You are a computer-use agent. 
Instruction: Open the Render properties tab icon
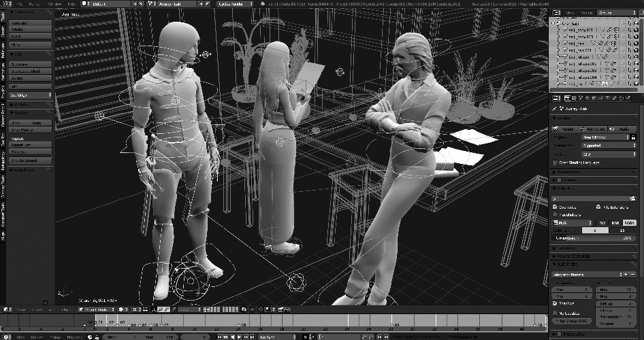point(567,98)
